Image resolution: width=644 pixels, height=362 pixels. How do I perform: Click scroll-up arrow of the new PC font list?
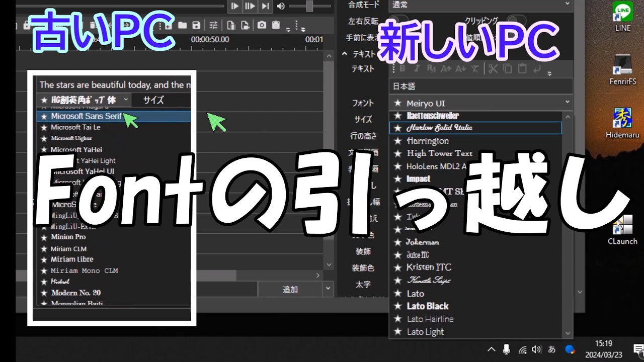pos(568,117)
